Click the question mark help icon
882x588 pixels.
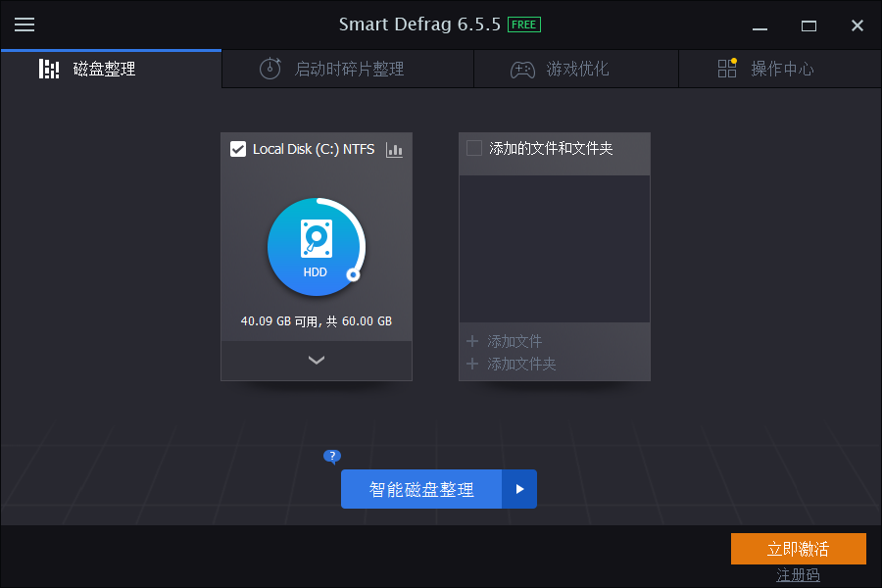tap(332, 457)
